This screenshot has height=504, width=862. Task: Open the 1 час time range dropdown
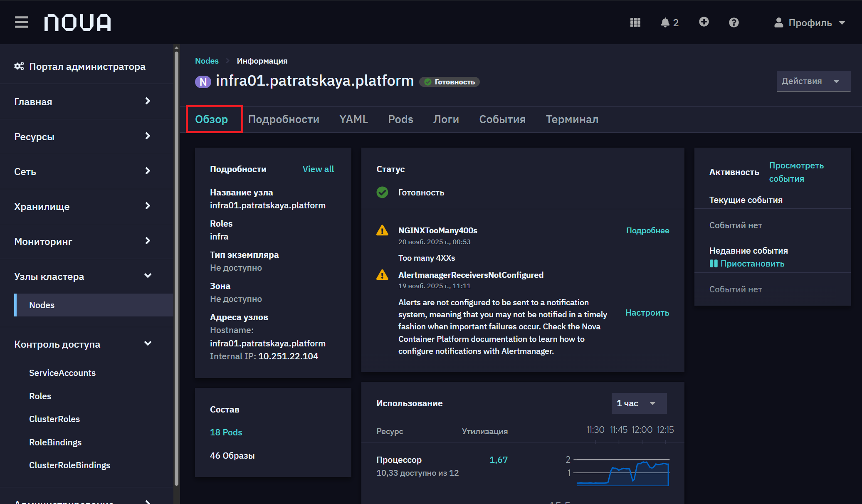click(x=639, y=403)
